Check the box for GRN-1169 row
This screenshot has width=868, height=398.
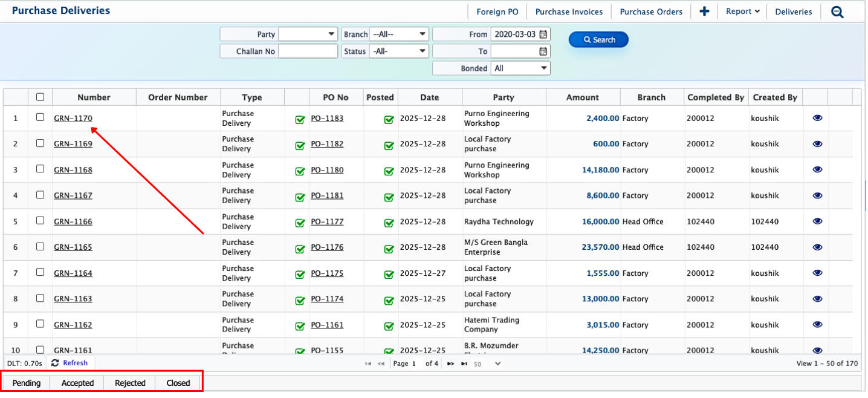(x=40, y=143)
